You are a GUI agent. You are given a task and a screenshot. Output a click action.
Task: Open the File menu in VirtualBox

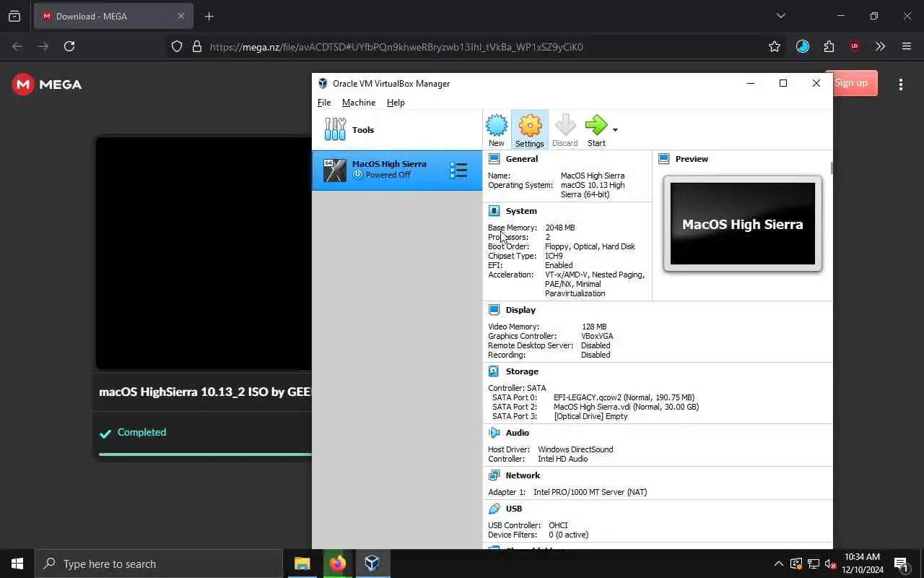tap(324, 103)
